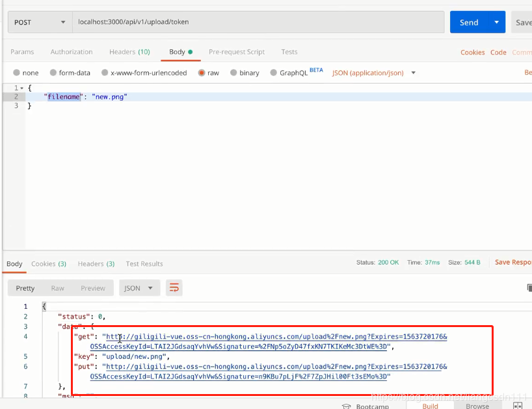The image size is (532, 409).
Task: Click the blue Send button
Action: [468, 22]
